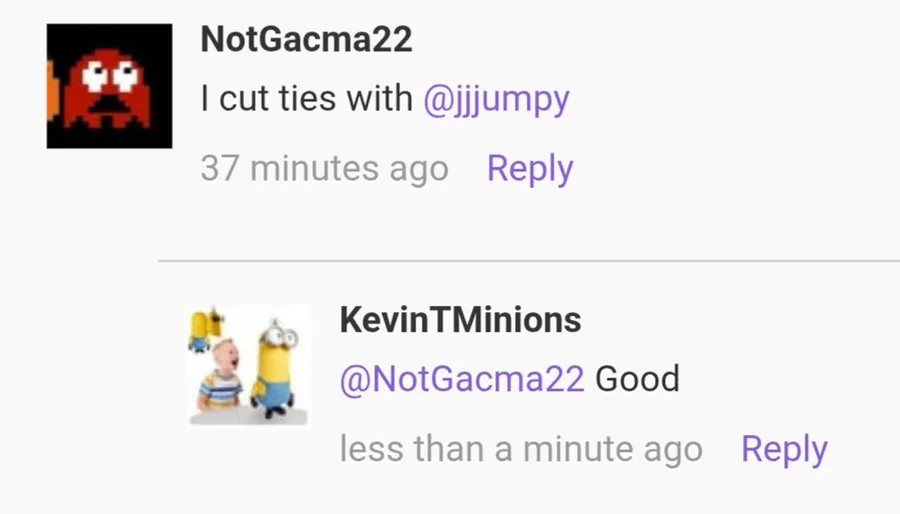Click the minion's goggles in Kevin's avatar

coord(283,337)
